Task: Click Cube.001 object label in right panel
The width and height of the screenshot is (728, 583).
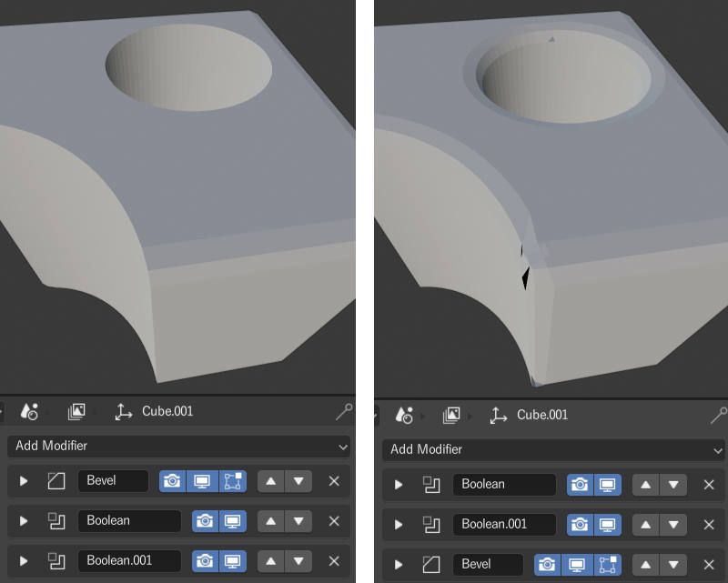Action: [x=542, y=415]
